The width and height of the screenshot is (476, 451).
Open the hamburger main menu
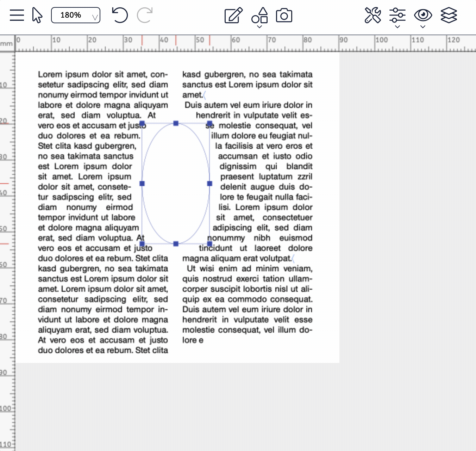point(17,15)
